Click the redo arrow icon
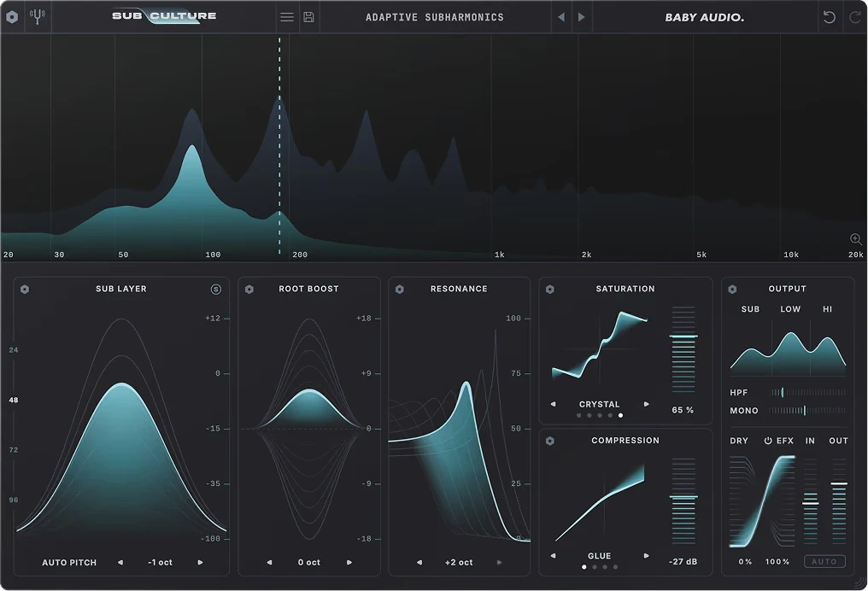868x591 pixels. click(854, 17)
